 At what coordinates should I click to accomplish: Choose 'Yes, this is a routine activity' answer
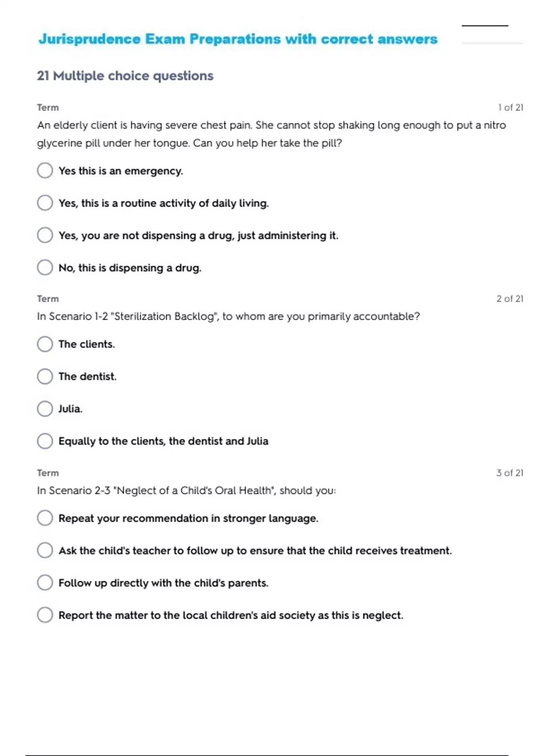[45, 203]
